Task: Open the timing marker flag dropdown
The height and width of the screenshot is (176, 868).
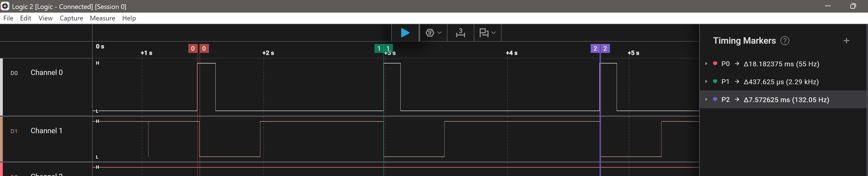Action: pos(487,33)
